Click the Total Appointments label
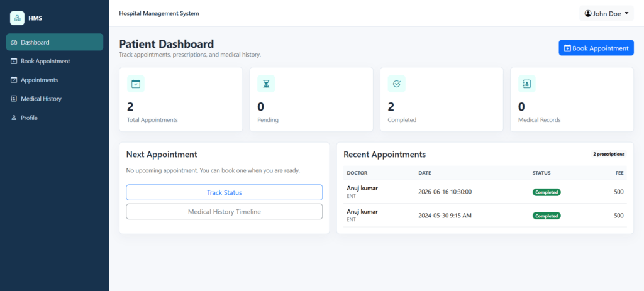 tap(152, 120)
